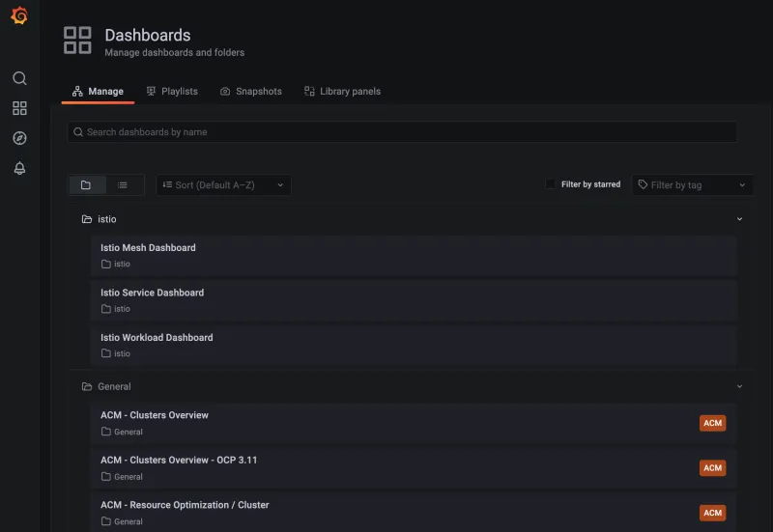Click the Grafana logo icon
The width and height of the screenshot is (773, 532).
pyautogui.click(x=19, y=15)
